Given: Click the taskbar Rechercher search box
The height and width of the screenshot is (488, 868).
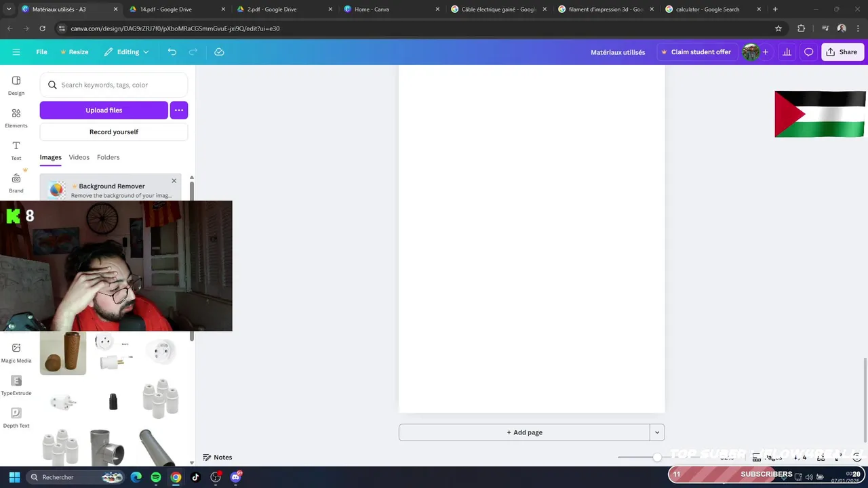Looking at the screenshot, I should 77,477.
